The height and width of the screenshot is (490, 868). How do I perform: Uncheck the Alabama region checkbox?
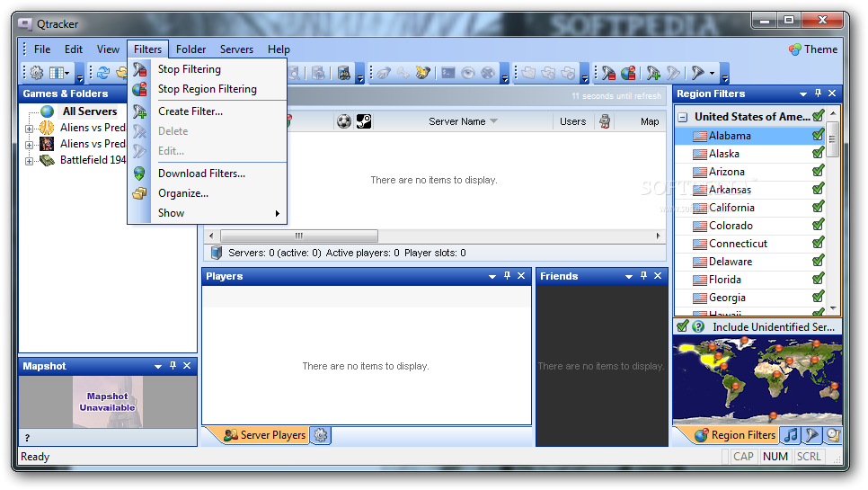click(x=819, y=135)
